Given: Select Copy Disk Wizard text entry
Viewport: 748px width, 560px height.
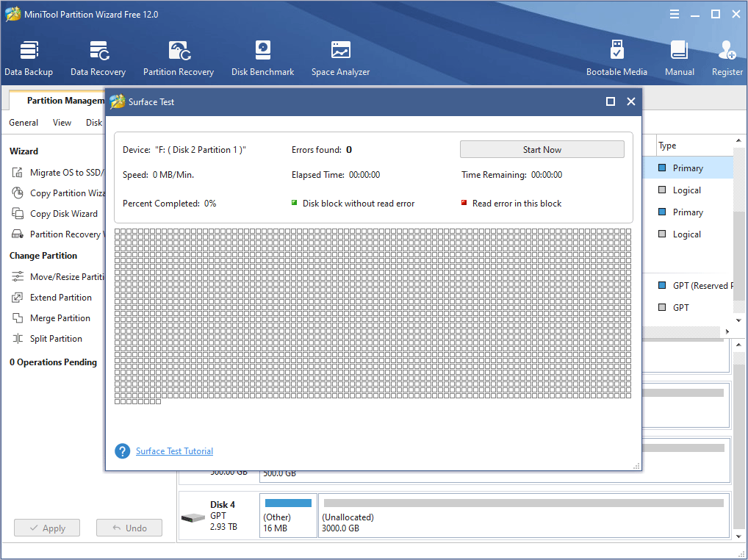Looking at the screenshot, I should 64,214.
